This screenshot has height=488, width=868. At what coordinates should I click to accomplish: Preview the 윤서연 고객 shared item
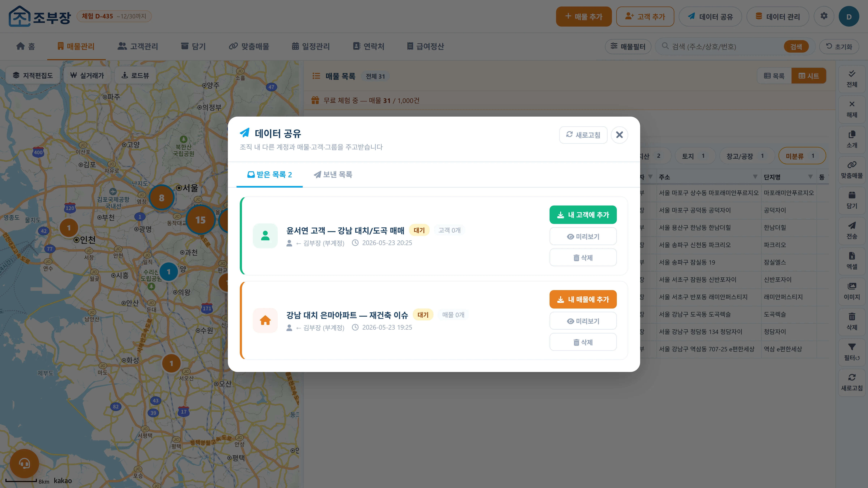pos(583,236)
